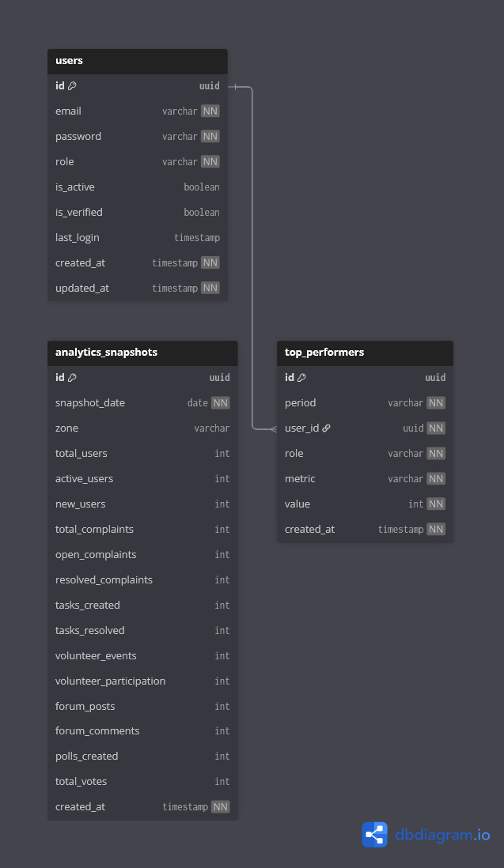Select the analytics_snapshots table header
Image resolution: width=504 pixels, height=868 pixels.
(x=142, y=353)
